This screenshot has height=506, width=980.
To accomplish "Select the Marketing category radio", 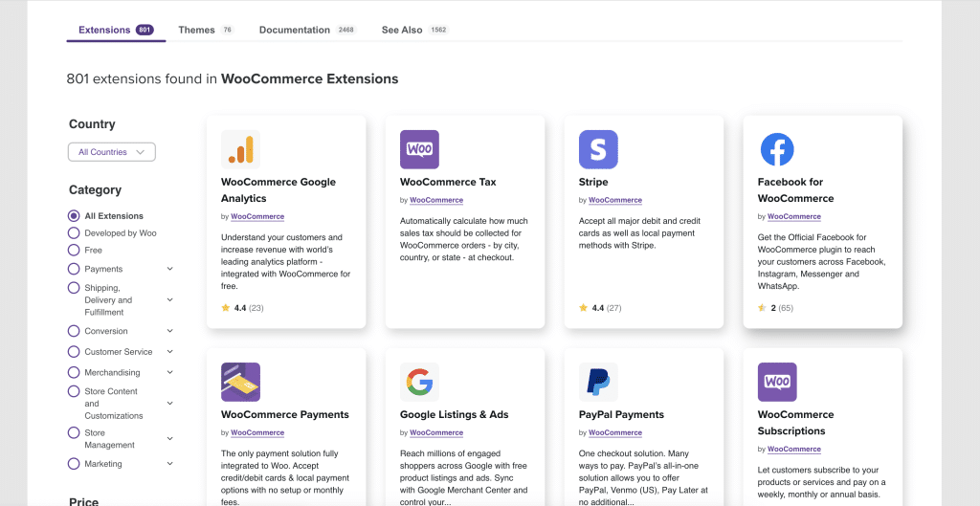I will (74, 464).
